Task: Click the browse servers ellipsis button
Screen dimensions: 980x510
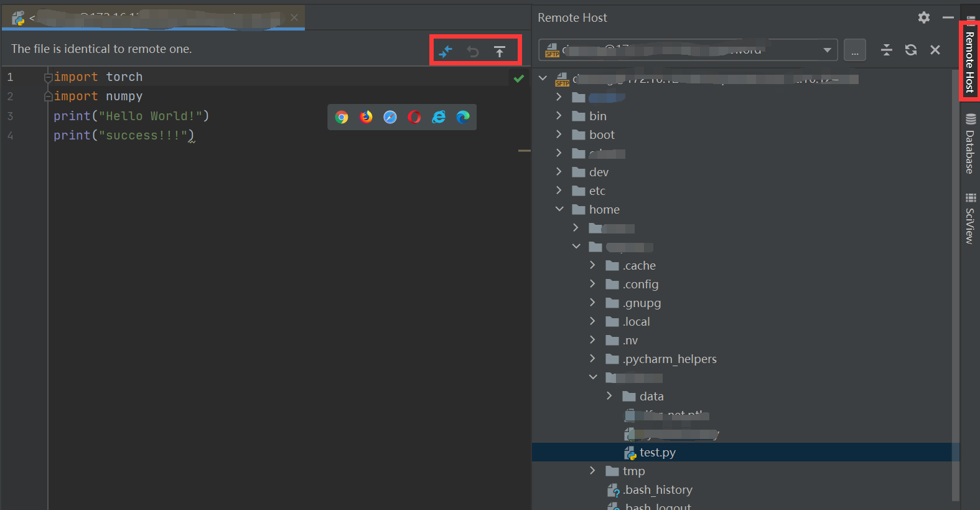Action: tap(855, 50)
